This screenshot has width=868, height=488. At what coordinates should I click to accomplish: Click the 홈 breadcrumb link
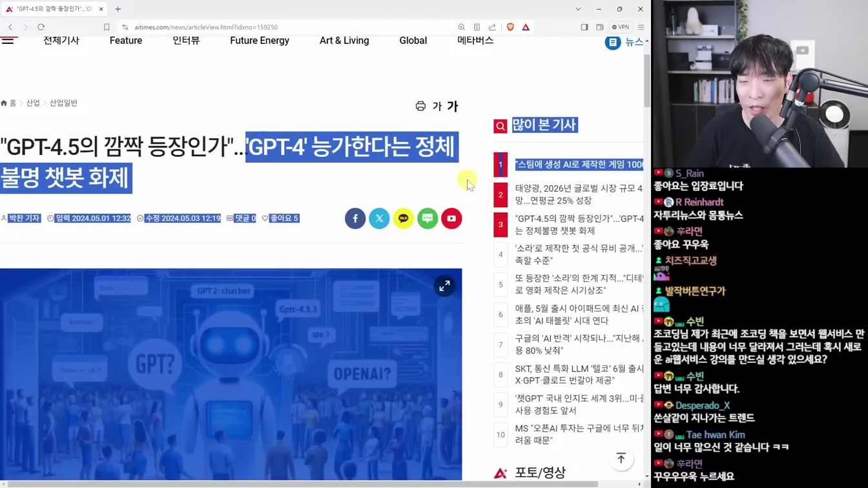click(x=9, y=103)
